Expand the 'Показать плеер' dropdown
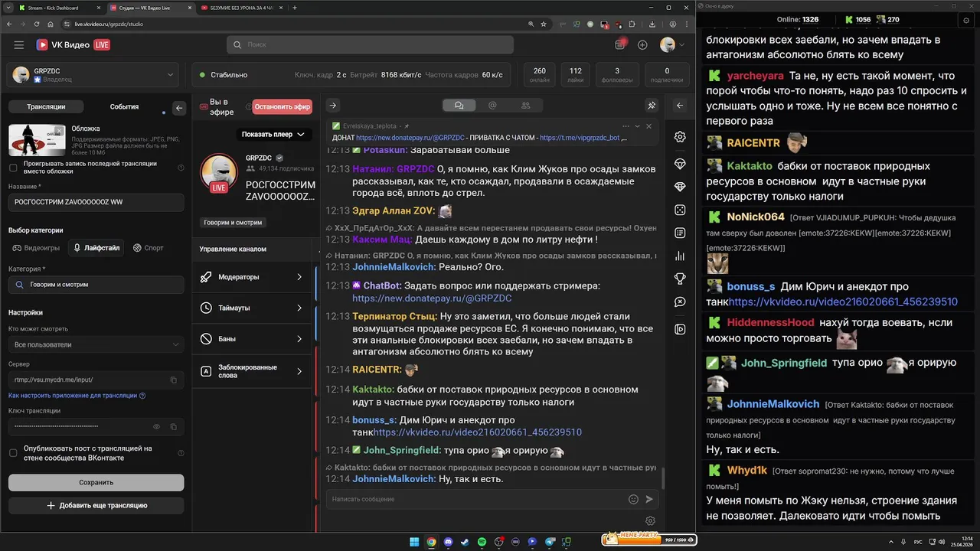The image size is (980, 551). pyautogui.click(x=273, y=134)
